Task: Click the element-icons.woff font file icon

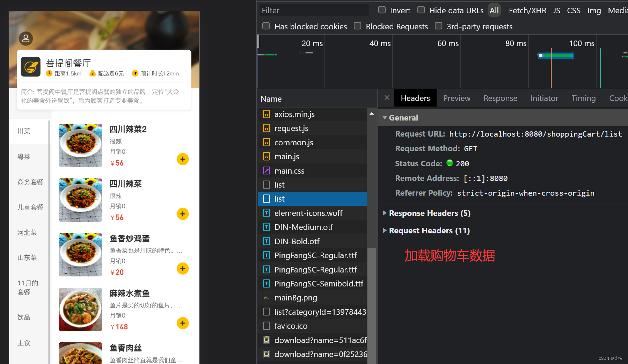Action: (x=266, y=213)
